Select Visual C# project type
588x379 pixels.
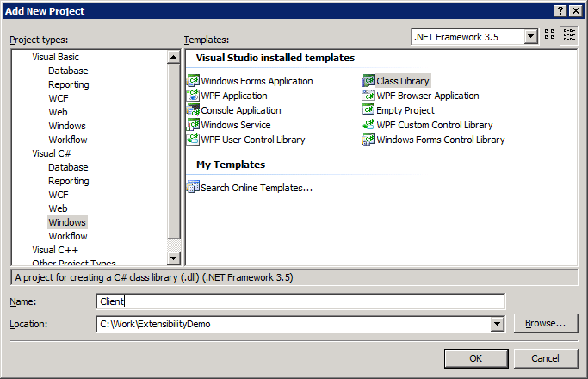(52, 153)
